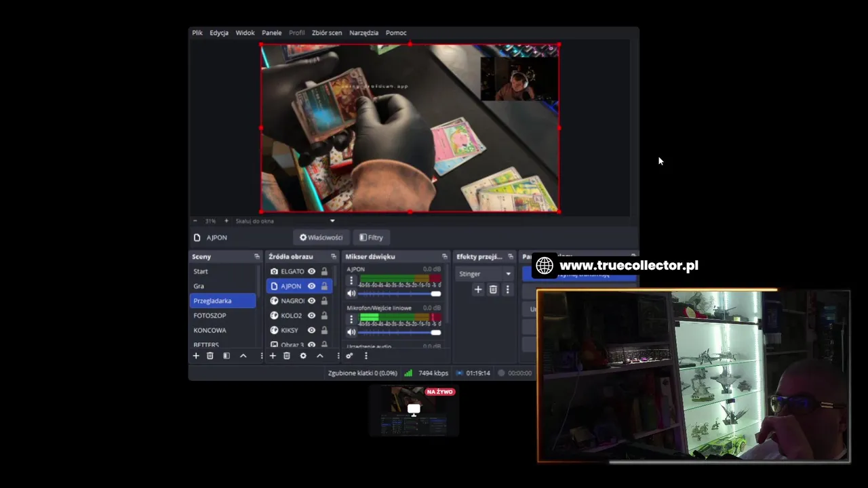Open the Skaluj do okna dropdown
The image size is (868, 488).
coord(285,221)
